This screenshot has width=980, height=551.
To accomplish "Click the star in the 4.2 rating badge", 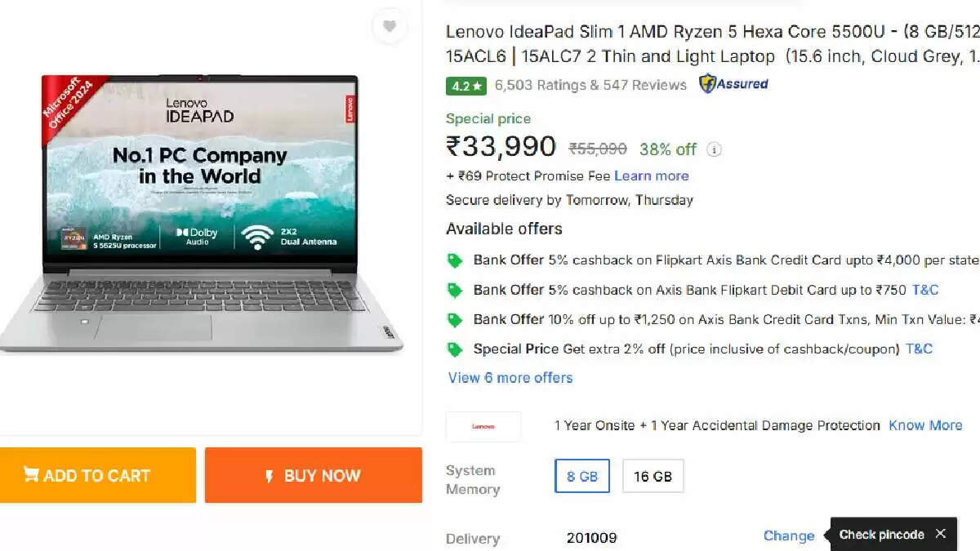I will pyautogui.click(x=476, y=85).
